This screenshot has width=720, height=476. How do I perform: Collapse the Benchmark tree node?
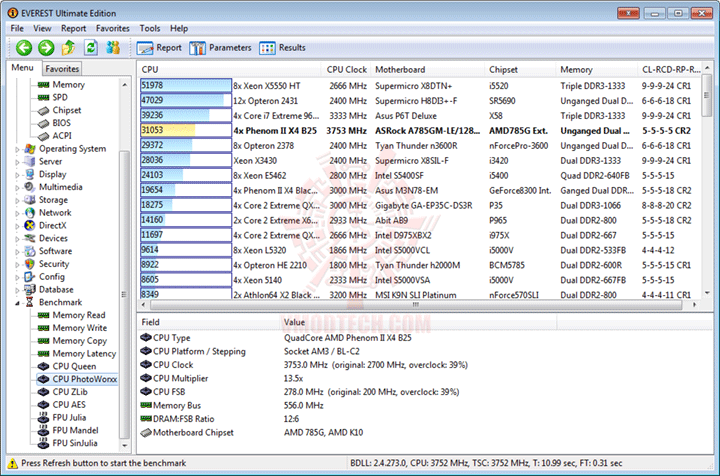coord(17,303)
